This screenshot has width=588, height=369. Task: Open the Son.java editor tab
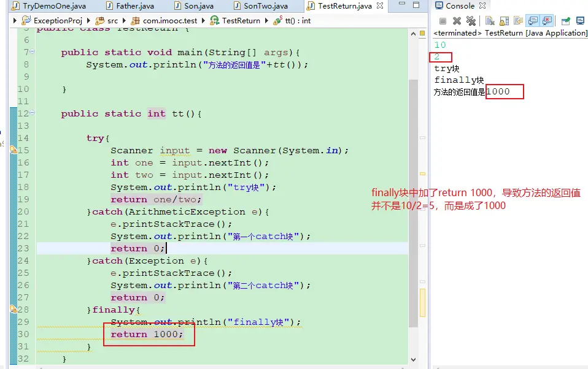pos(194,6)
